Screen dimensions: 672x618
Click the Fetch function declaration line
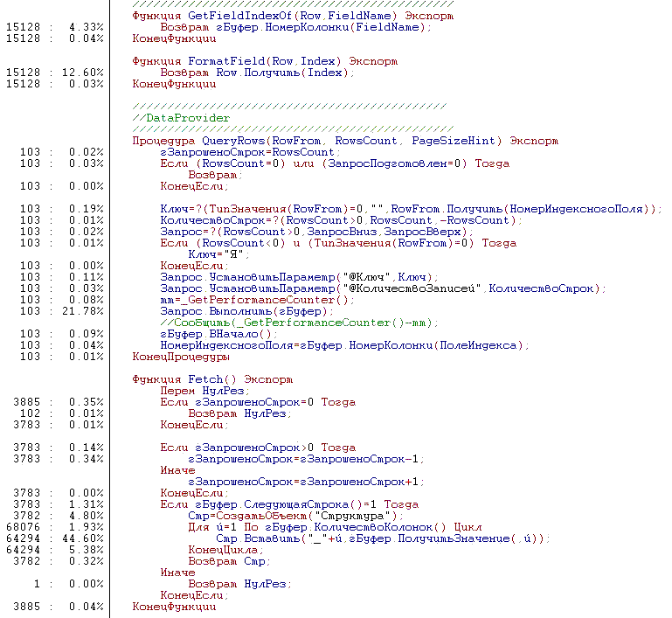click(x=212, y=379)
